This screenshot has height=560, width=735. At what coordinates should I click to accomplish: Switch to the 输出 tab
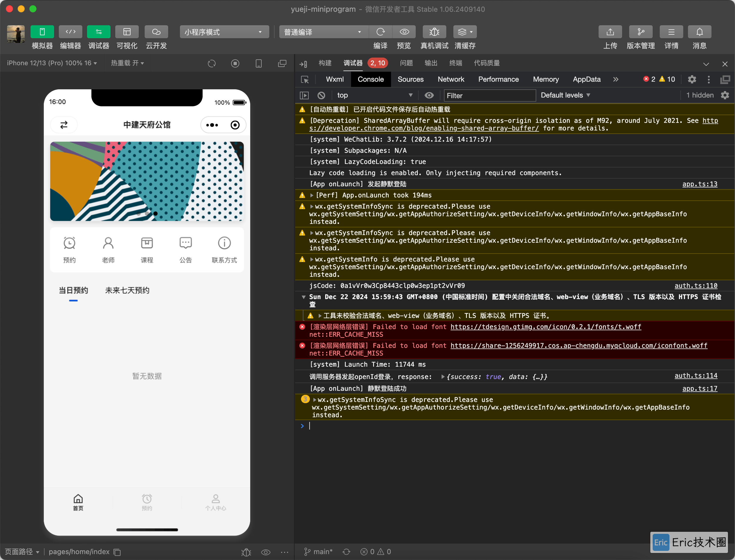coord(431,63)
